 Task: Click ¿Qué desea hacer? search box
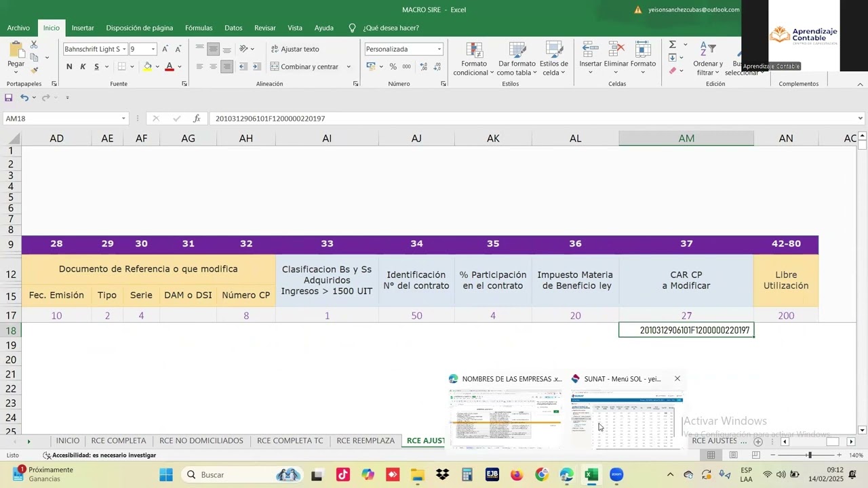tap(391, 28)
